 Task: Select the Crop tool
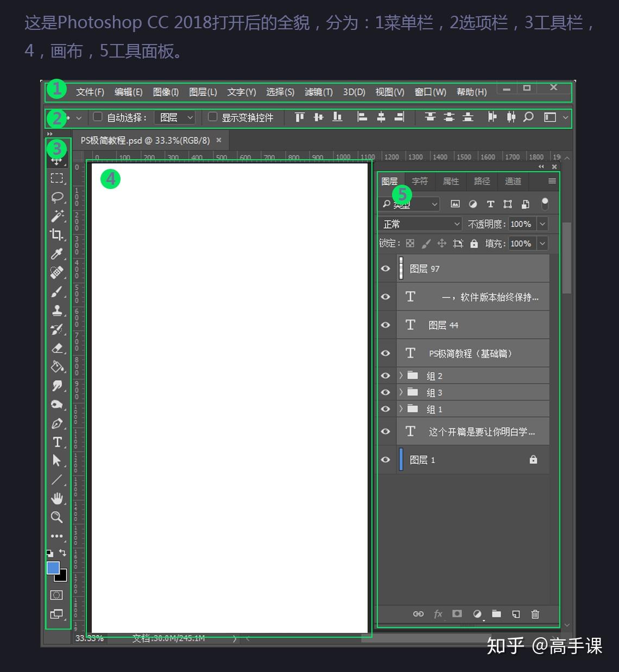tap(56, 235)
